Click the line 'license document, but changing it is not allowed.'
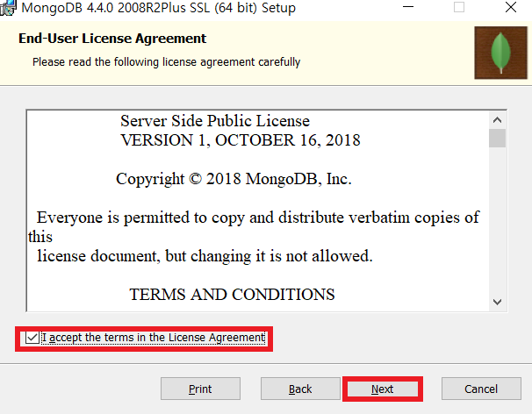This screenshot has width=532, height=414. pos(205,256)
